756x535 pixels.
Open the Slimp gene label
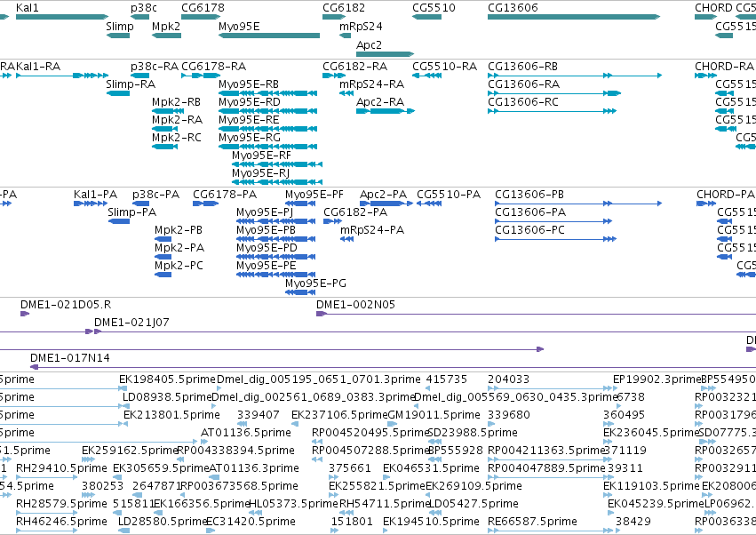(120, 26)
